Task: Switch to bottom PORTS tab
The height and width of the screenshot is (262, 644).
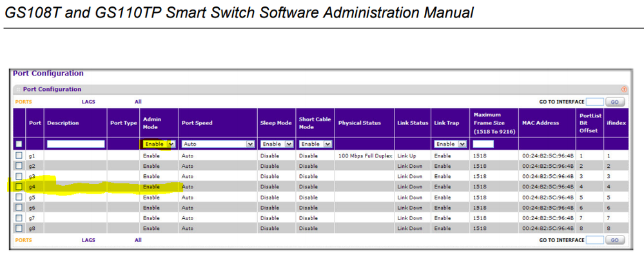Action: click(23, 240)
